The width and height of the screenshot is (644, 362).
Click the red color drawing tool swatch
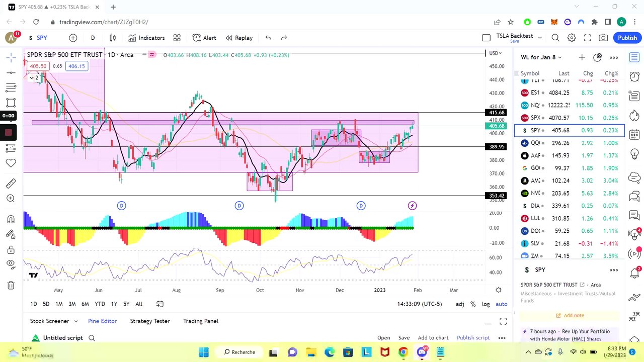click(9, 133)
